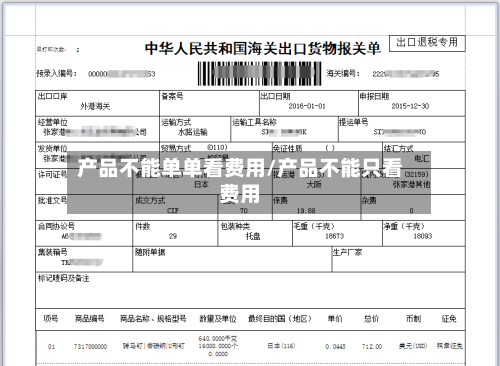Click the 毛重（千克） field label
This screenshot has height=366, width=500.
pos(314,226)
